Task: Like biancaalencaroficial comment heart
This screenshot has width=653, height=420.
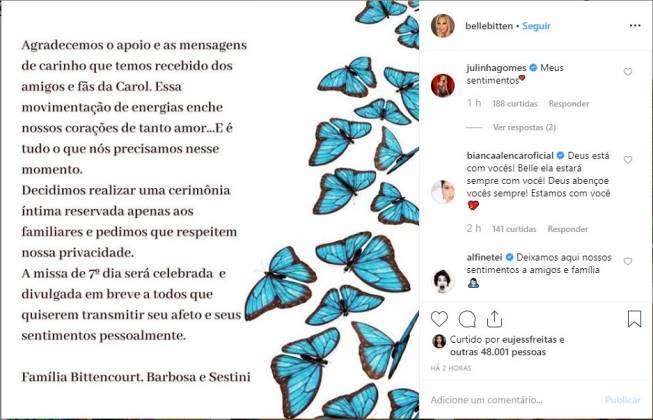Action: [x=628, y=160]
